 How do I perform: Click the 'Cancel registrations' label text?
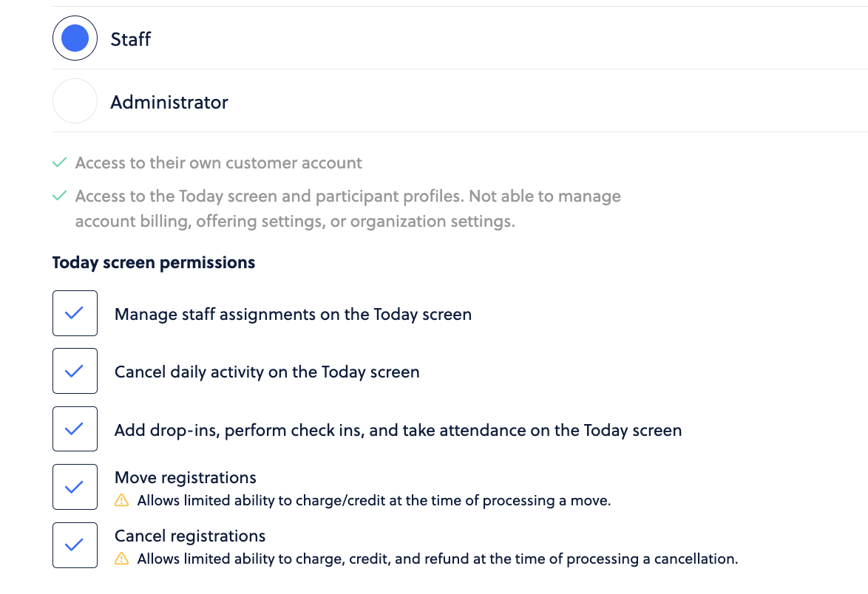(190, 536)
